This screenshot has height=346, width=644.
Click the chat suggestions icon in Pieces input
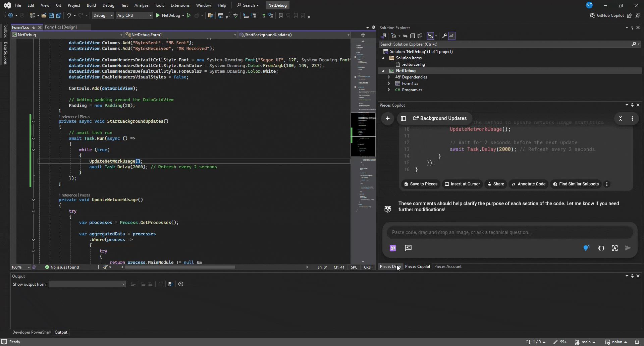pyautogui.click(x=408, y=248)
